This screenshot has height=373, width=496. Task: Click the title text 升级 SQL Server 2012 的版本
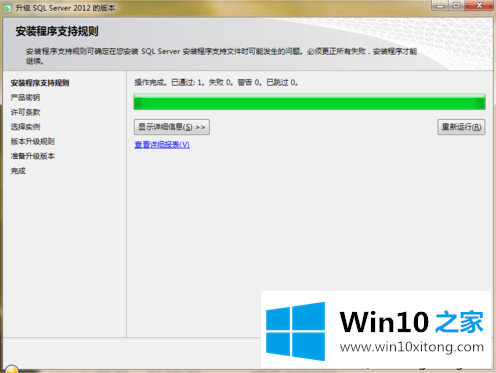pos(65,8)
